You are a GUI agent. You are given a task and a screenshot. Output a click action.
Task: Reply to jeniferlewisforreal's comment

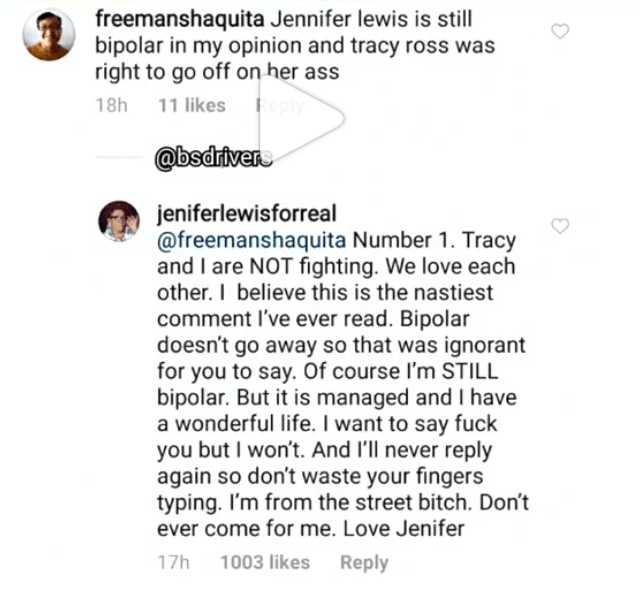click(364, 563)
